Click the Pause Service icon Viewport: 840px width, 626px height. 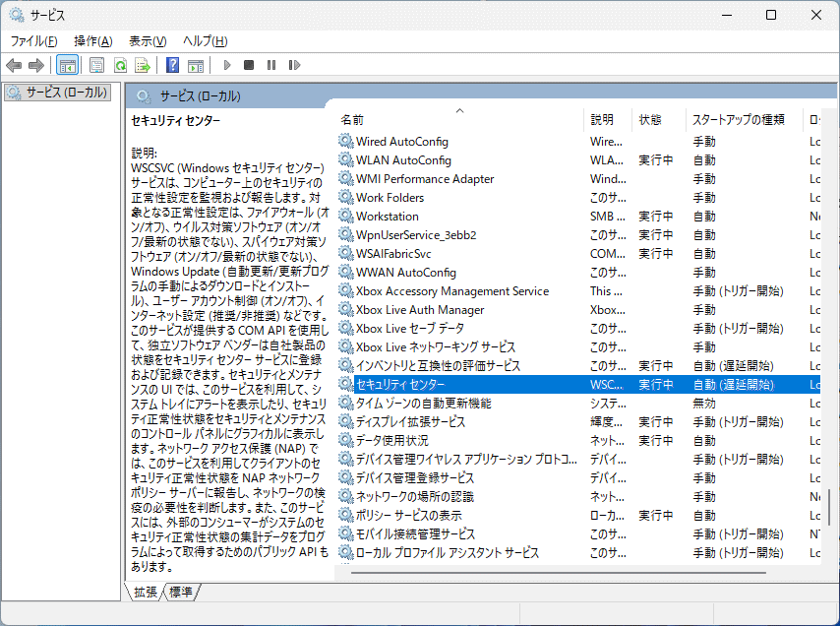pos(271,65)
